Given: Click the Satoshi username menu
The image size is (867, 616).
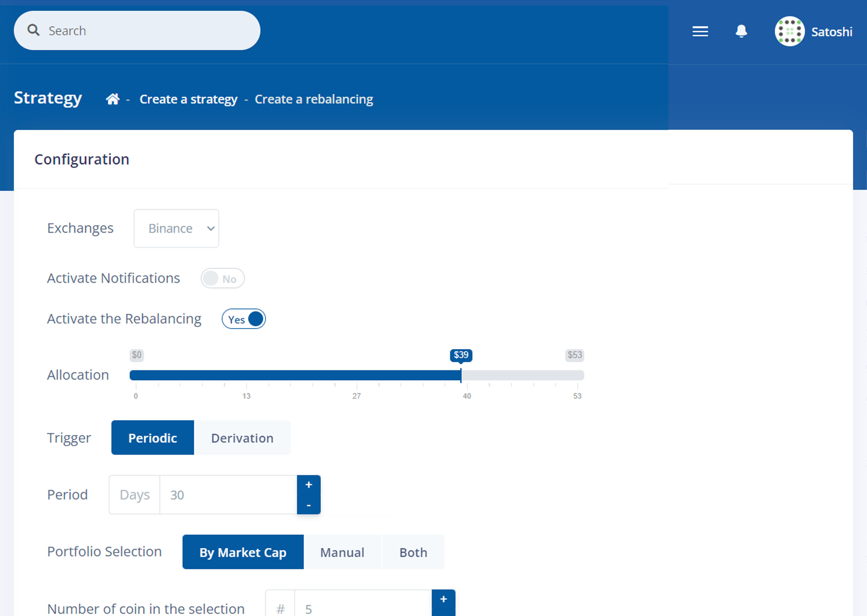Looking at the screenshot, I should [x=831, y=32].
